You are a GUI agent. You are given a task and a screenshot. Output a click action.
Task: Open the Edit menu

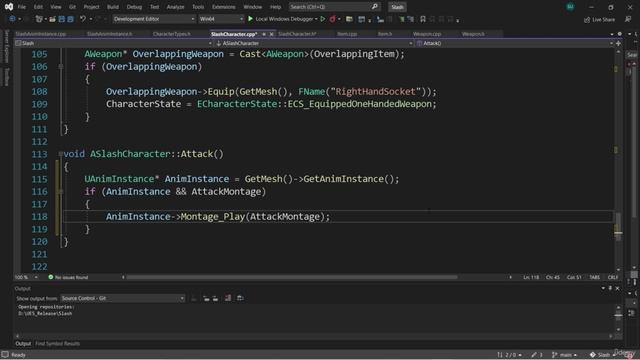[x=38, y=7]
